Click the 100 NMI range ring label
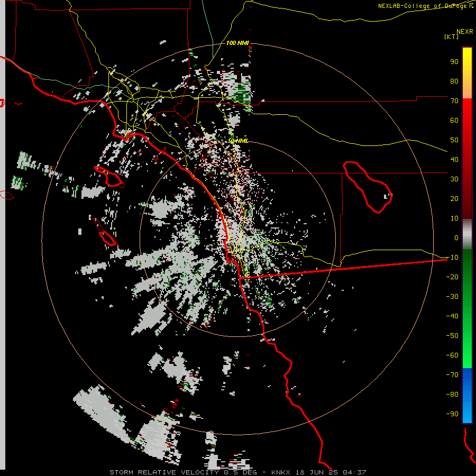 237,43
